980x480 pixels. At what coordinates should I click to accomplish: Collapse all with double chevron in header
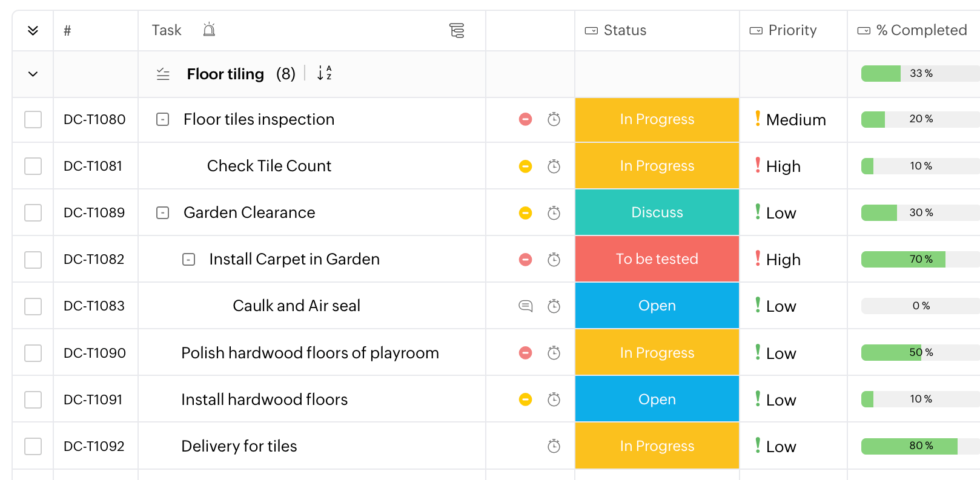pyautogui.click(x=33, y=30)
